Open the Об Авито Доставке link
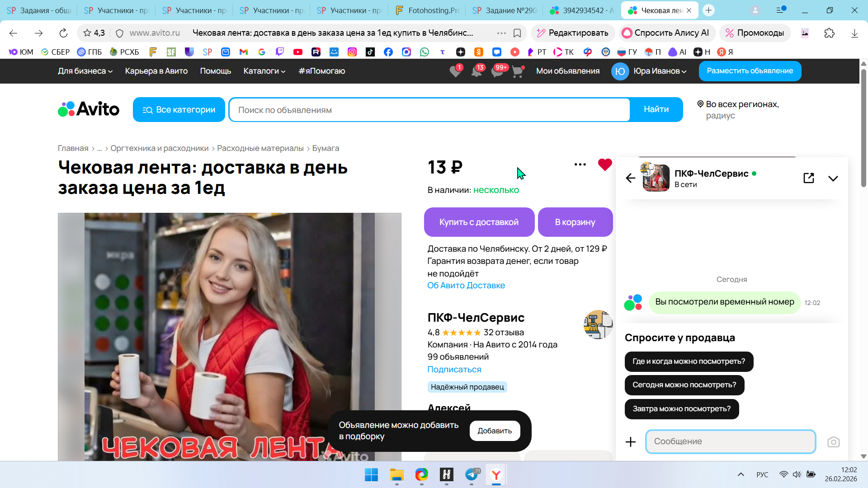This screenshot has height=488, width=868. pos(466,285)
